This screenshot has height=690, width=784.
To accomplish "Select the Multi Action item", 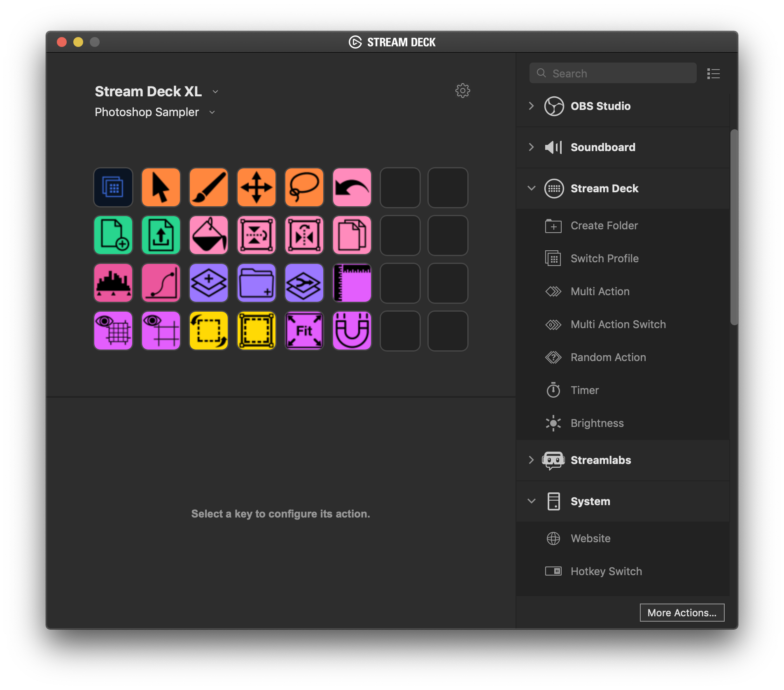I will click(623, 291).
